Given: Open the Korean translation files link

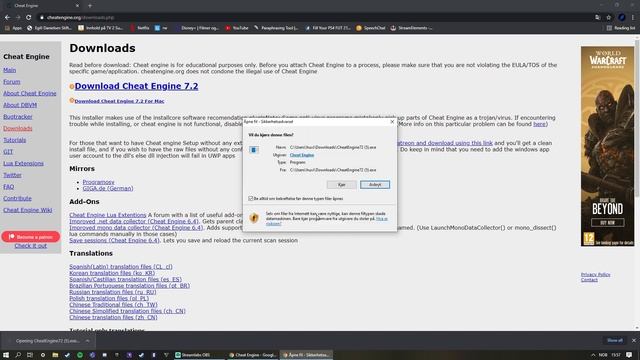Looking at the screenshot, I should [x=112, y=273].
